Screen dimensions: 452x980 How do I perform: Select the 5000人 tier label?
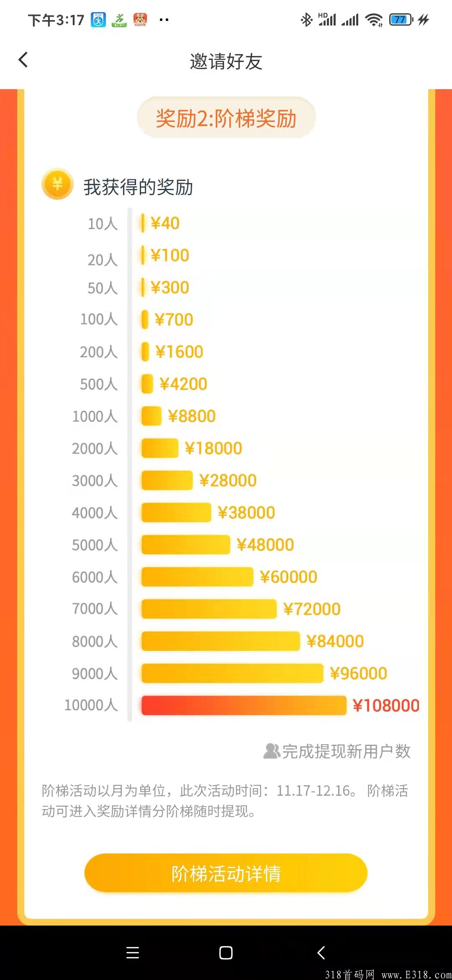[95, 545]
